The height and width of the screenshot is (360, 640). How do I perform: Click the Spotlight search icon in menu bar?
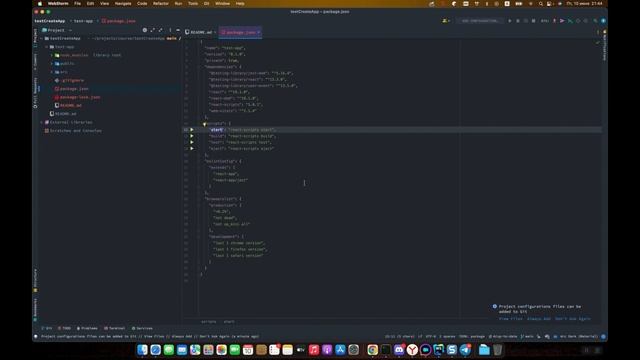[541, 4]
